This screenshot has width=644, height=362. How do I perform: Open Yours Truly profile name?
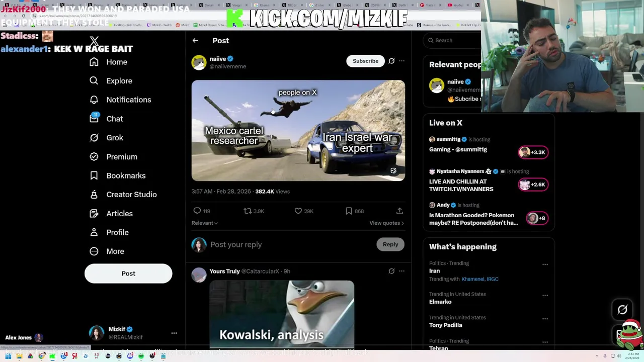[224, 271]
